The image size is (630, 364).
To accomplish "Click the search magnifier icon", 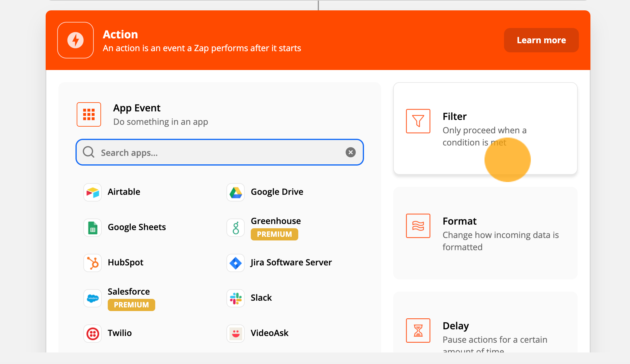I will [89, 152].
